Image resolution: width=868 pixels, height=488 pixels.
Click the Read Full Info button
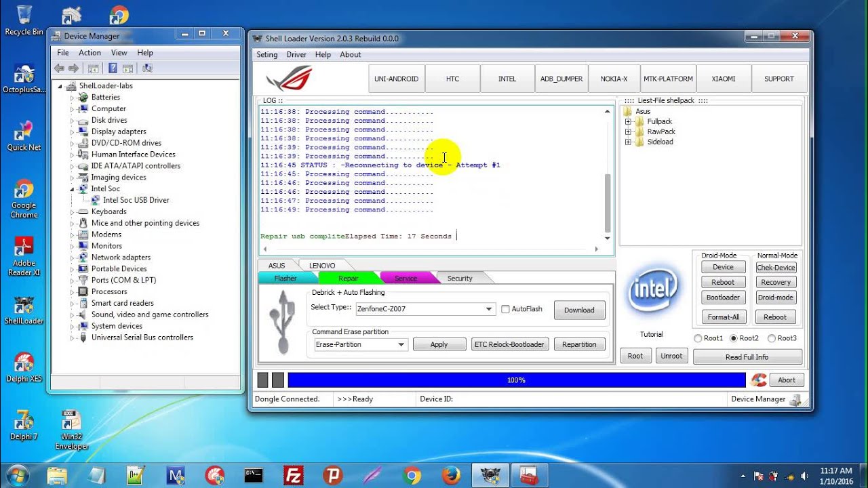tap(747, 357)
